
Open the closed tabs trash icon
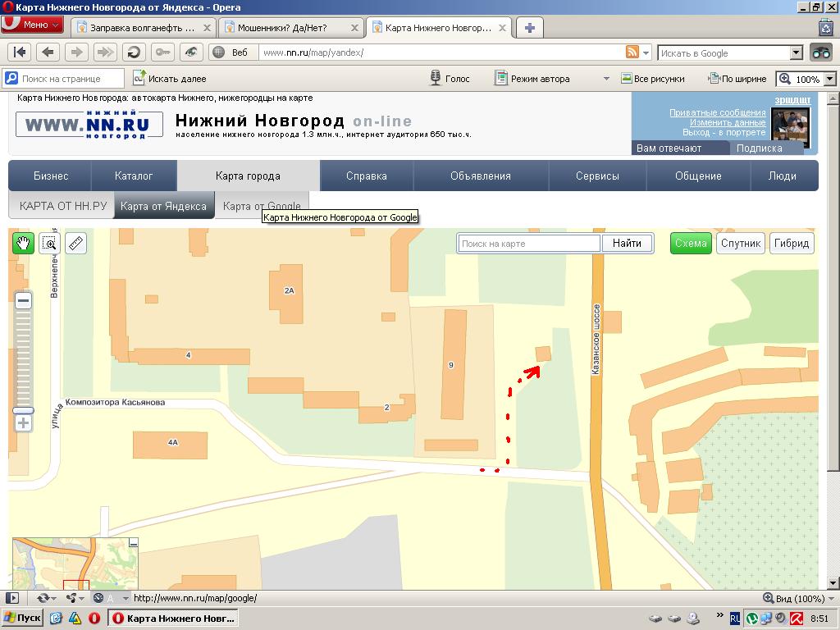[x=825, y=27]
